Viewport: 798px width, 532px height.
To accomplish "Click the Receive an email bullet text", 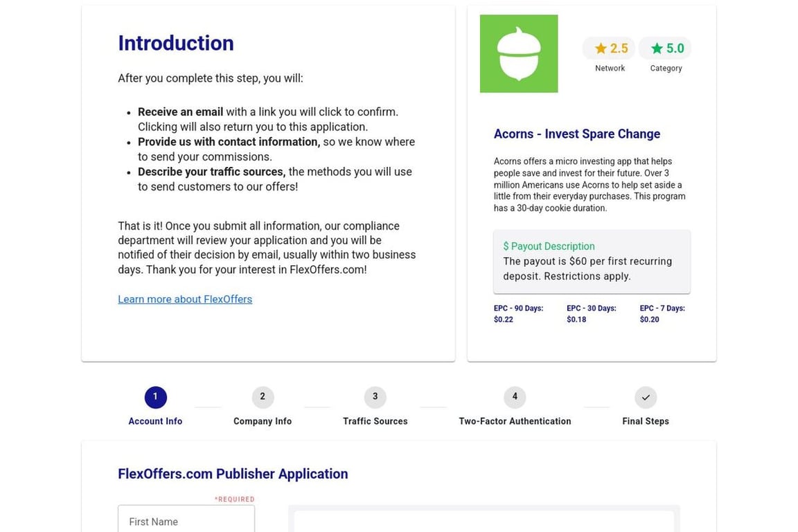I will [x=268, y=119].
